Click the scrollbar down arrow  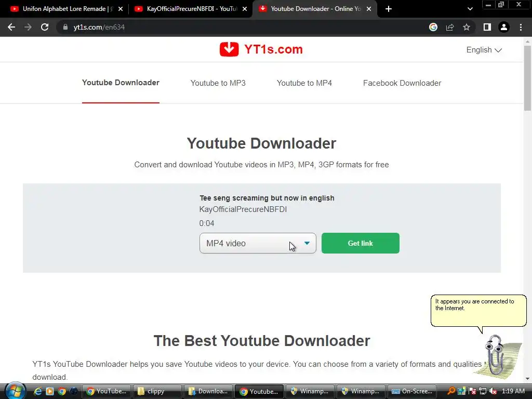tap(527, 379)
